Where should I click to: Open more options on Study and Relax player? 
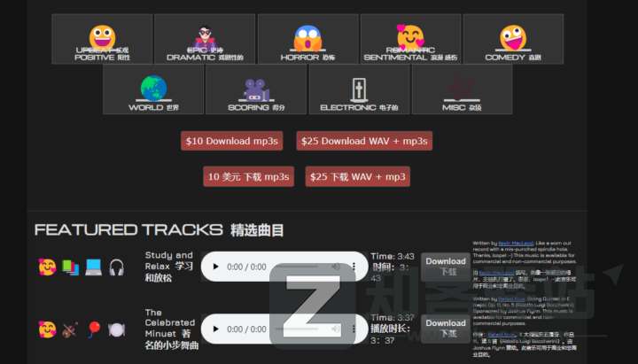pos(354,267)
